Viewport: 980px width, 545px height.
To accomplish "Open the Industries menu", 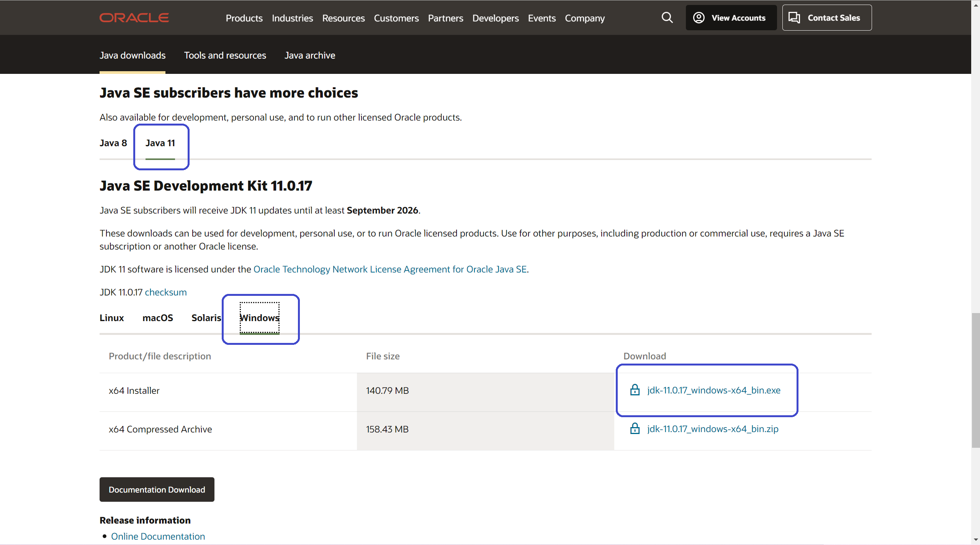I will (292, 18).
